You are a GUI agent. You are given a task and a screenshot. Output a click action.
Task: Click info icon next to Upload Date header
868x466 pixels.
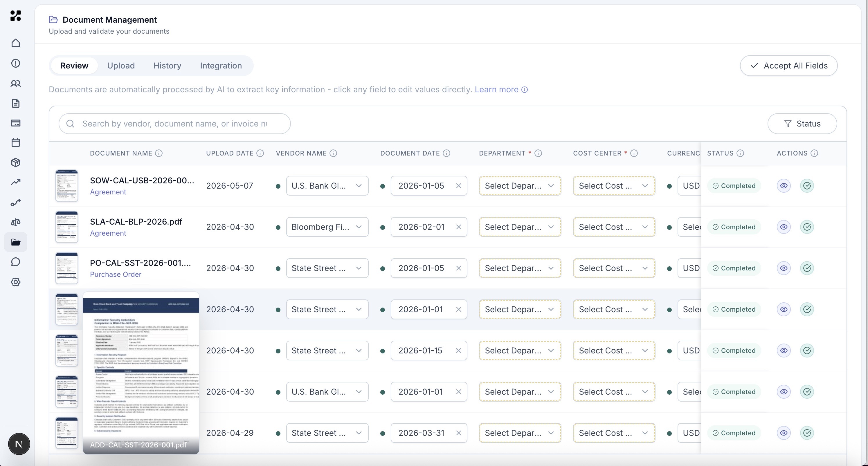(260, 153)
